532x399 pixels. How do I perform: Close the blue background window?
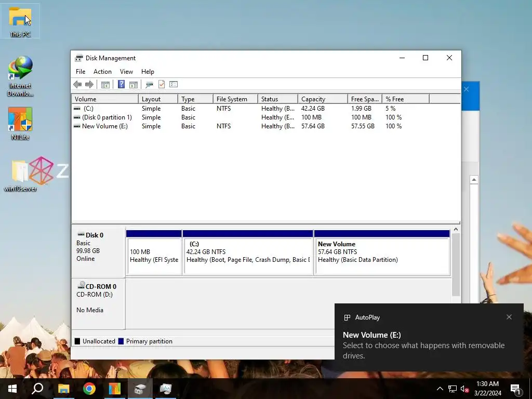(467, 89)
